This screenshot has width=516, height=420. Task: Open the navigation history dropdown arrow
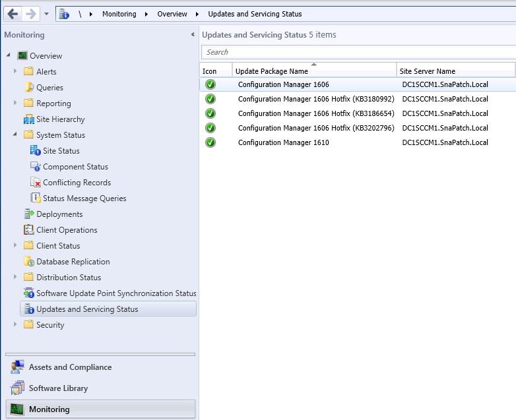point(46,14)
